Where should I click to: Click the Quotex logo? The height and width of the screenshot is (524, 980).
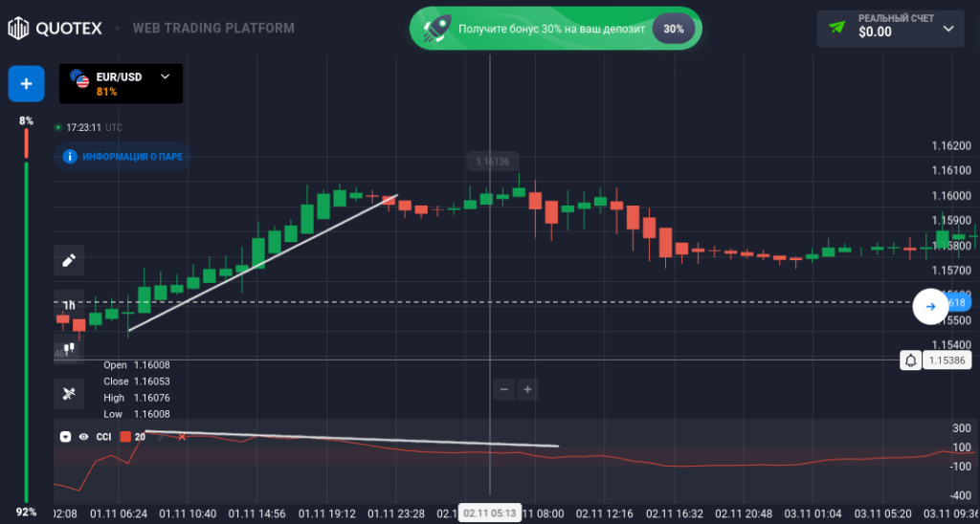pyautogui.click(x=56, y=28)
